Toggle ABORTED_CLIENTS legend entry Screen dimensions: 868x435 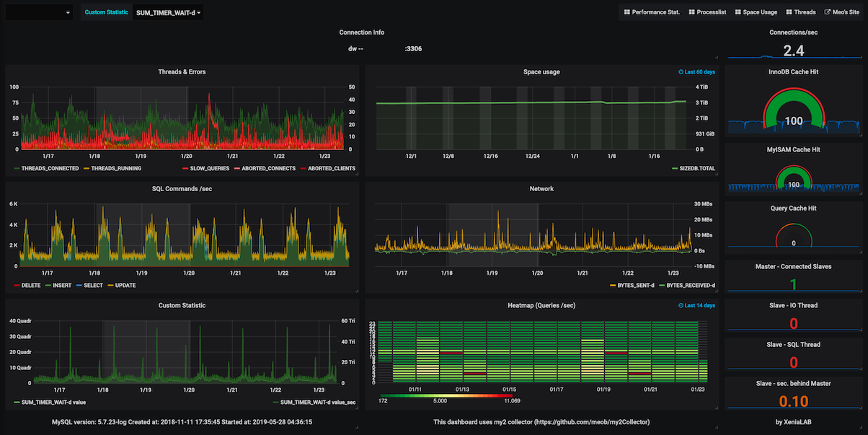pyautogui.click(x=328, y=168)
